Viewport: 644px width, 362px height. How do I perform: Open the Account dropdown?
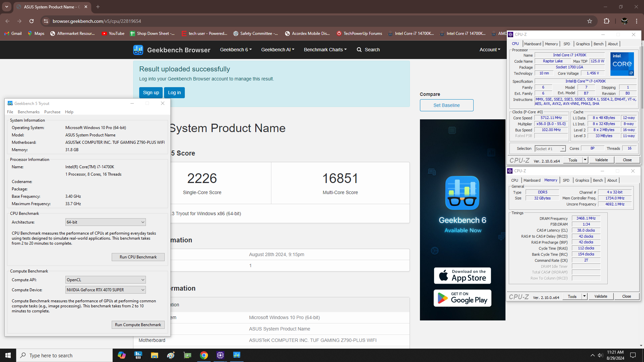pyautogui.click(x=490, y=50)
